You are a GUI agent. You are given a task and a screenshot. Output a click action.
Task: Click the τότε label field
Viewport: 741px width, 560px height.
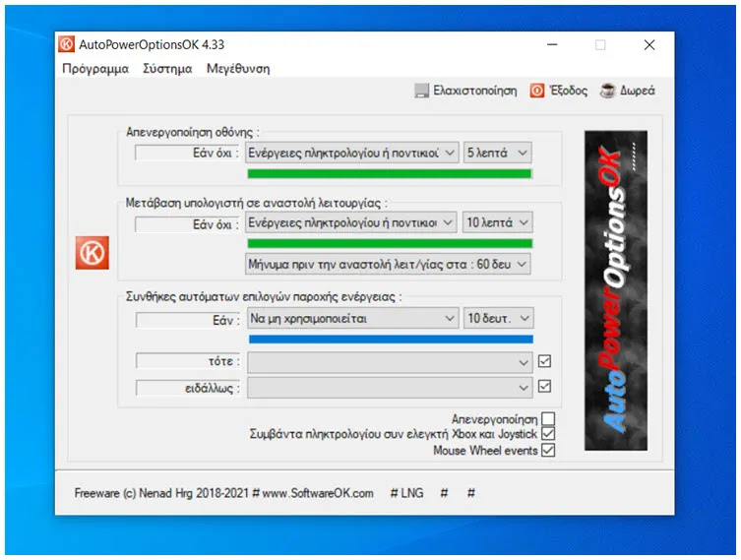(x=188, y=361)
